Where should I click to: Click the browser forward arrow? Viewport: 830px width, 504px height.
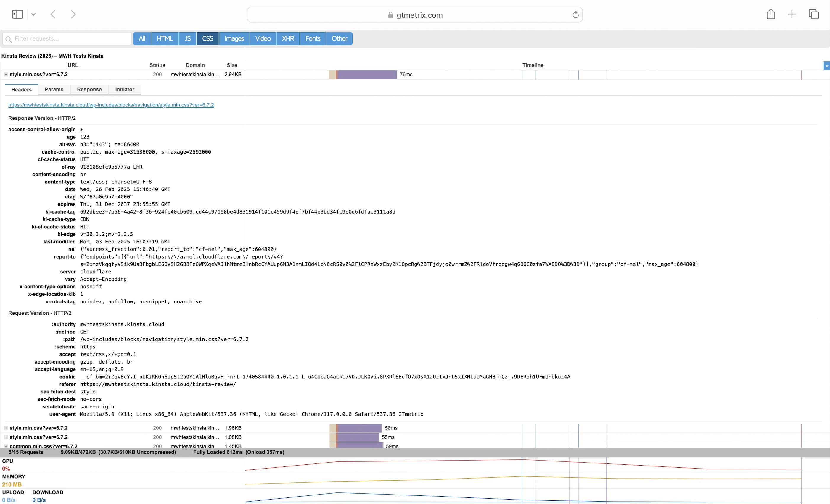pos(73,14)
